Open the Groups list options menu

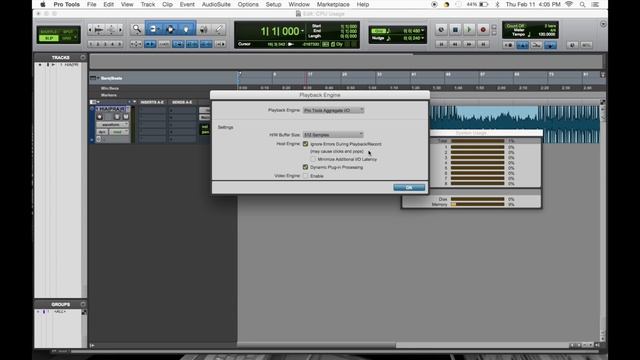tap(83, 304)
